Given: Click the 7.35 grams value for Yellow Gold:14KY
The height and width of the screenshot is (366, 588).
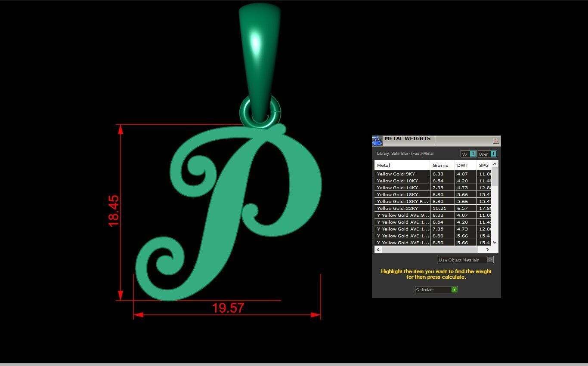Looking at the screenshot, I should [442, 188].
